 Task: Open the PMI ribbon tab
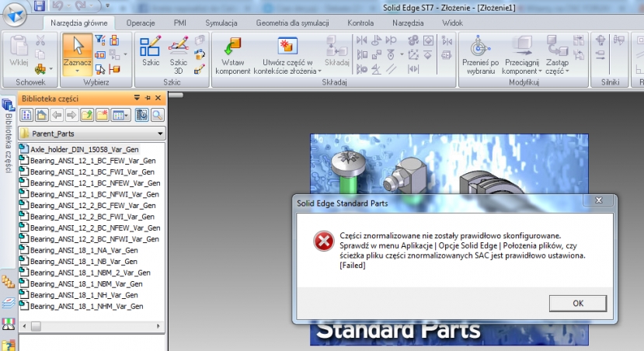click(x=180, y=23)
